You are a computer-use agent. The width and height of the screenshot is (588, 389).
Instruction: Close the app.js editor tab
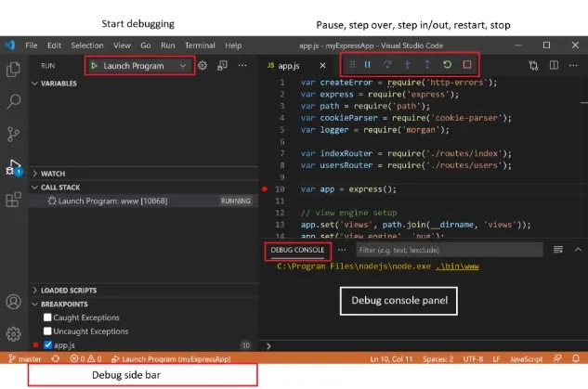click(x=322, y=66)
